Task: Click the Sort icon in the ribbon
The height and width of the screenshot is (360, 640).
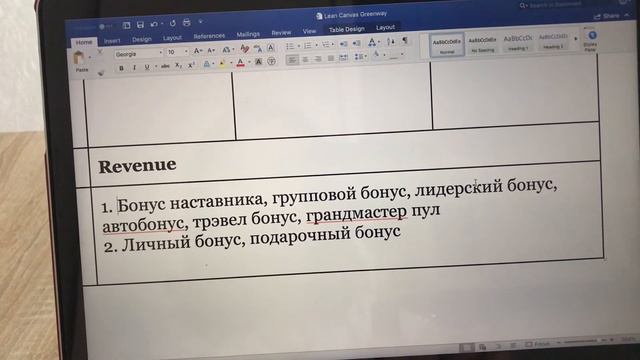Action: tap(391, 41)
